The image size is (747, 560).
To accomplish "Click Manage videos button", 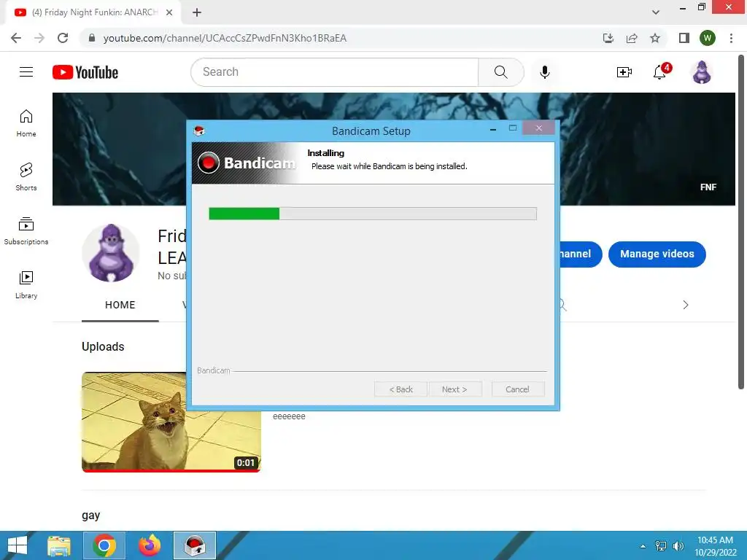I will (x=657, y=254).
